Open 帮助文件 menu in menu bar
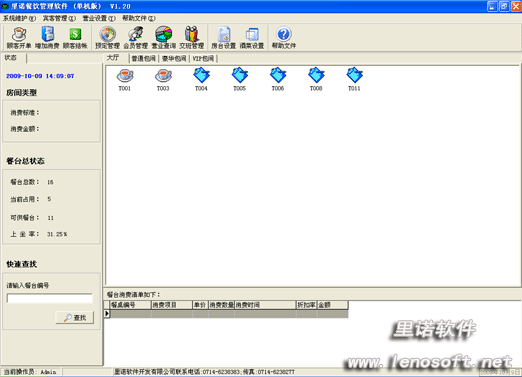Viewport: 522px width, 377px height. tap(139, 18)
